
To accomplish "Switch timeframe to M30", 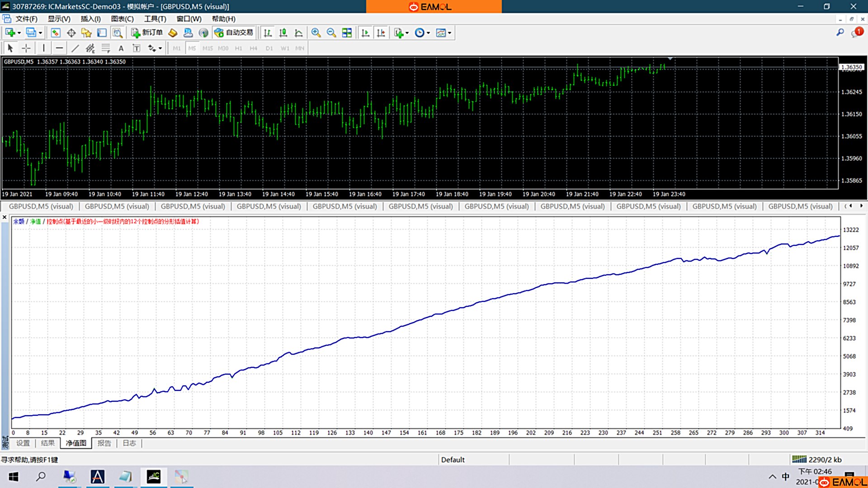I will click(x=223, y=48).
